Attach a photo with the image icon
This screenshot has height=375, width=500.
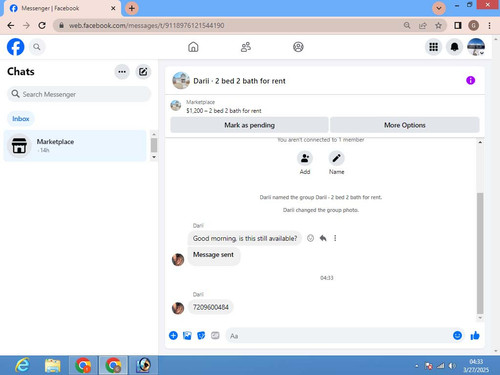187,335
